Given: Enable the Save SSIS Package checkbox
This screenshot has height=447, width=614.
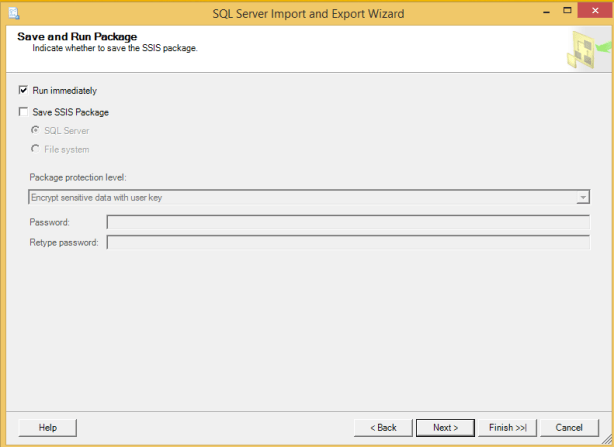Looking at the screenshot, I should click(24, 112).
